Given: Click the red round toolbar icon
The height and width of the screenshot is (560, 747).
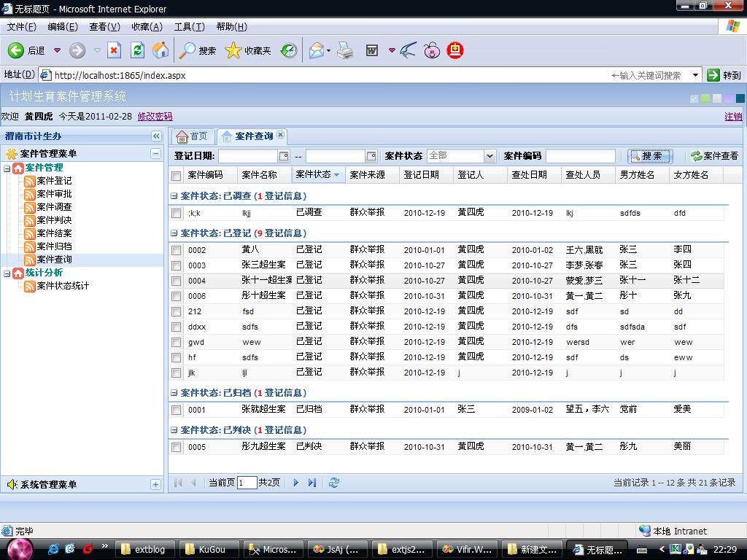Looking at the screenshot, I should pyautogui.click(x=455, y=50).
